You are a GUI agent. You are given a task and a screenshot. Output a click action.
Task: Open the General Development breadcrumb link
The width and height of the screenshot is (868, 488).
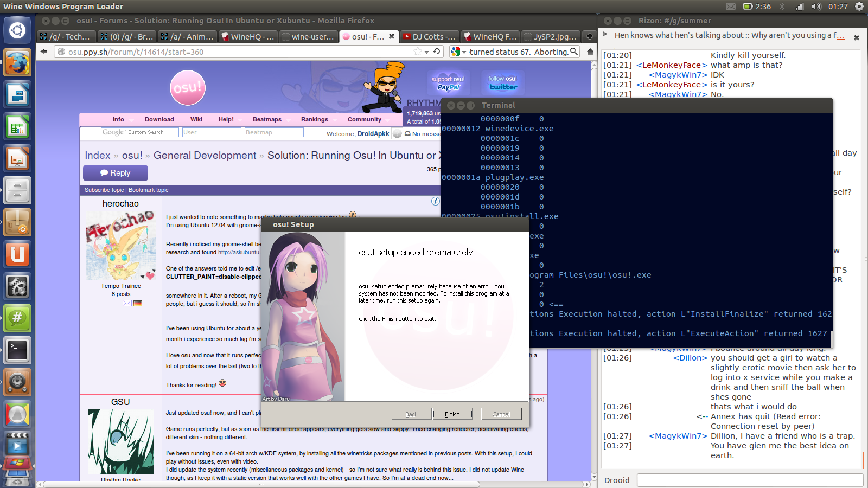(x=205, y=156)
